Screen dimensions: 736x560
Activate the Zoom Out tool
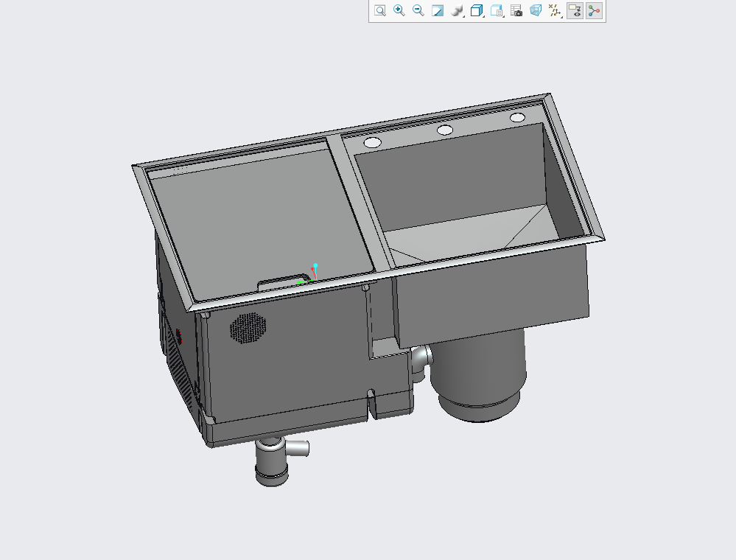pos(418,11)
